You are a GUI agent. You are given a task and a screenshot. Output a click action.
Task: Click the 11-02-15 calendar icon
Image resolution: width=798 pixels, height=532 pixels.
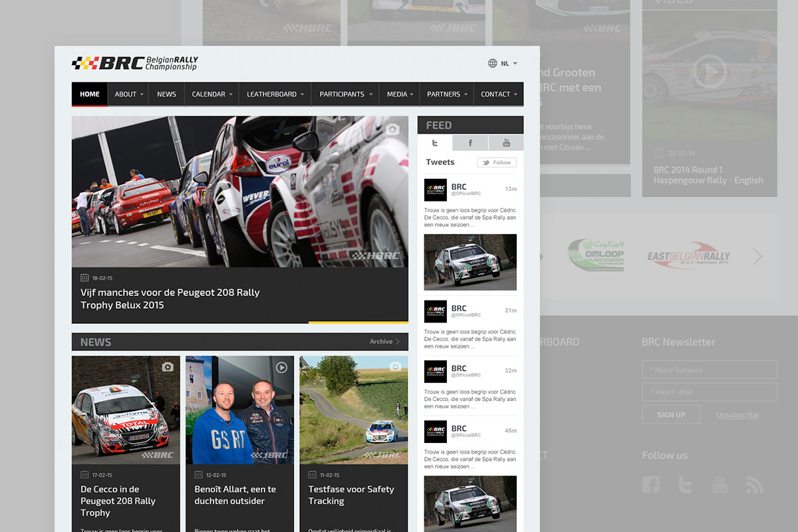point(313,475)
